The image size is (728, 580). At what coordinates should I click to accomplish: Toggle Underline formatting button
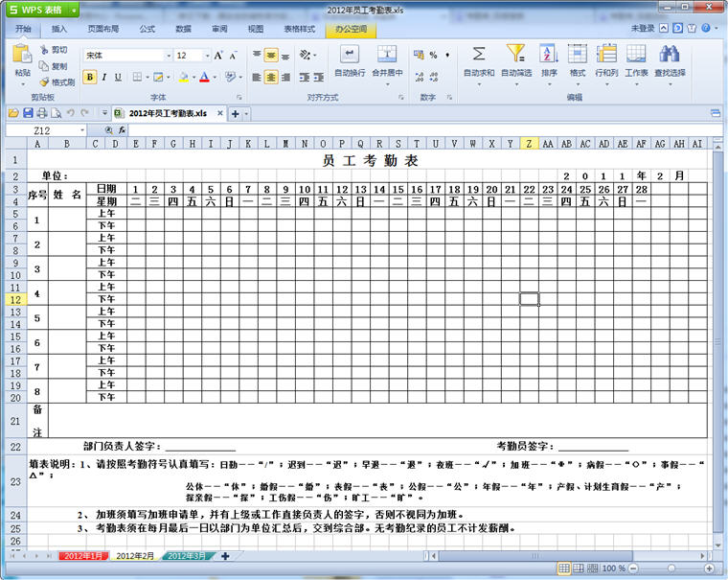click(x=118, y=77)
